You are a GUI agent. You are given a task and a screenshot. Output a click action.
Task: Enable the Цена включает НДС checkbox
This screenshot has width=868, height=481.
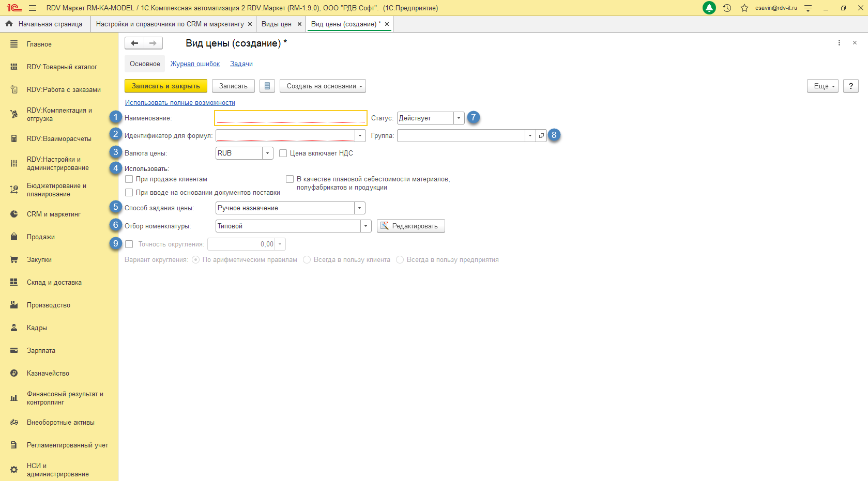[283, 153]
